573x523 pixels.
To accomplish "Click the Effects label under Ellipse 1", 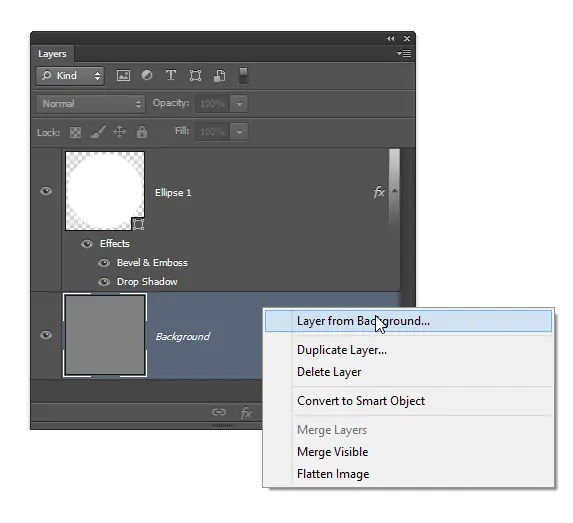I will [115, 244].
